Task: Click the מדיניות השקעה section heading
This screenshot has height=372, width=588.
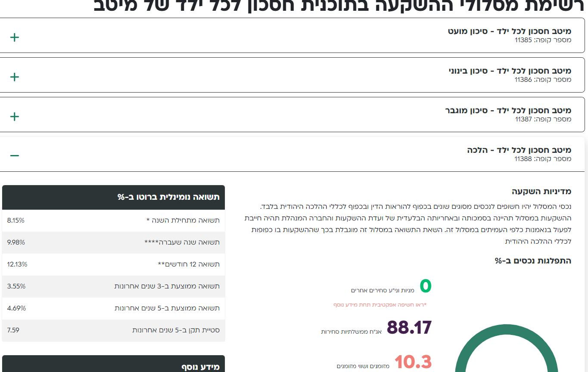Action: 541,192
